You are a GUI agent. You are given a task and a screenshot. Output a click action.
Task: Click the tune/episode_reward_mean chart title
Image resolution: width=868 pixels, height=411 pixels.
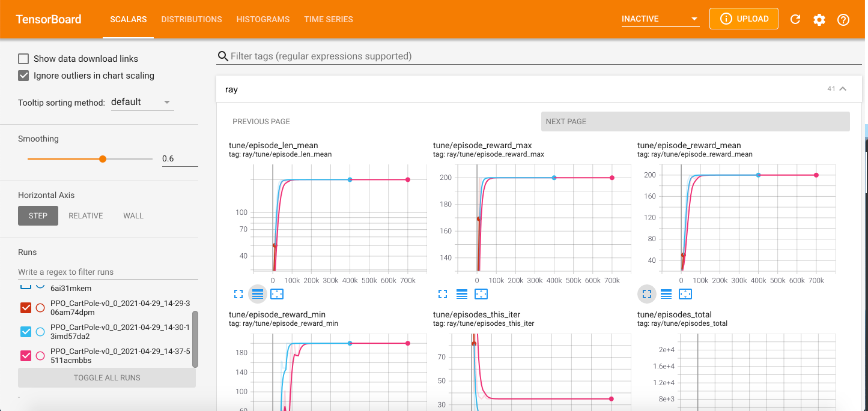coord(689,145)
